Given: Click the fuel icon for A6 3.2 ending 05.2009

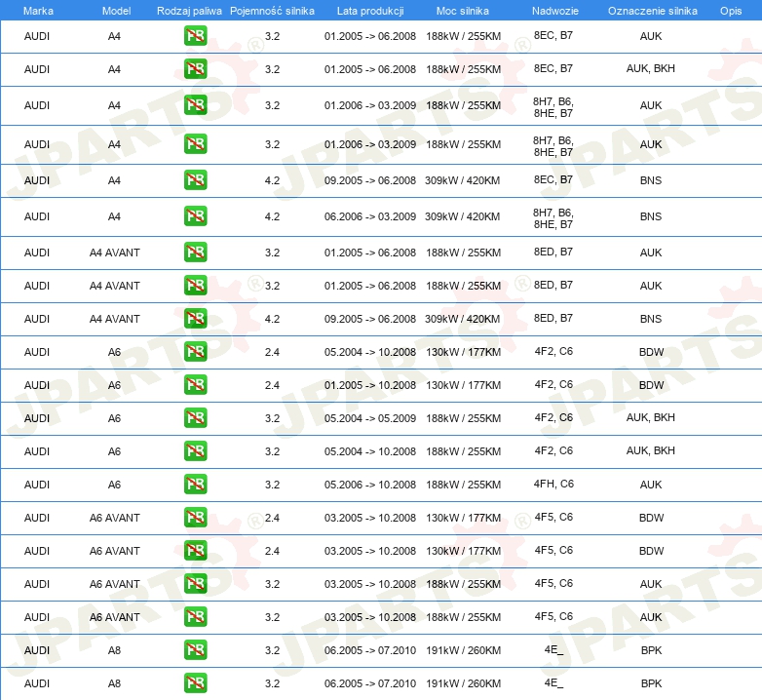Looking at the screenshot, I should click(195, 418).
